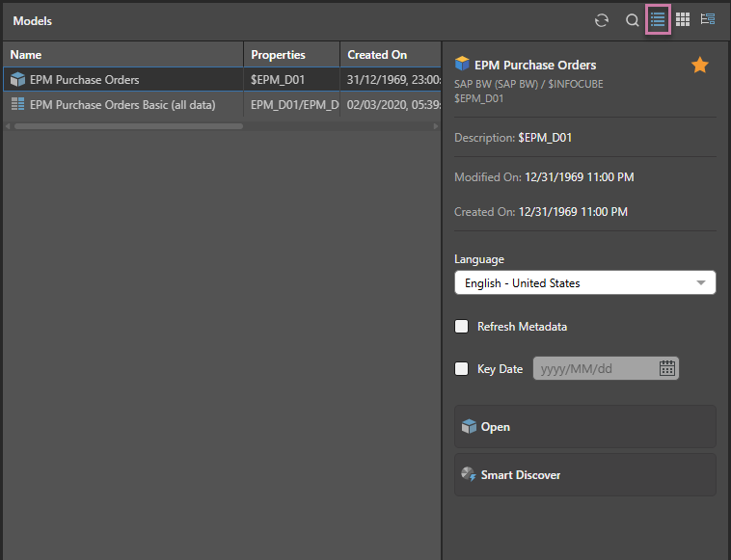Image resolution: width=731 pixels, height=560 pixels.
Task: Sort by the Properties column header
Action: click(291, 55)
